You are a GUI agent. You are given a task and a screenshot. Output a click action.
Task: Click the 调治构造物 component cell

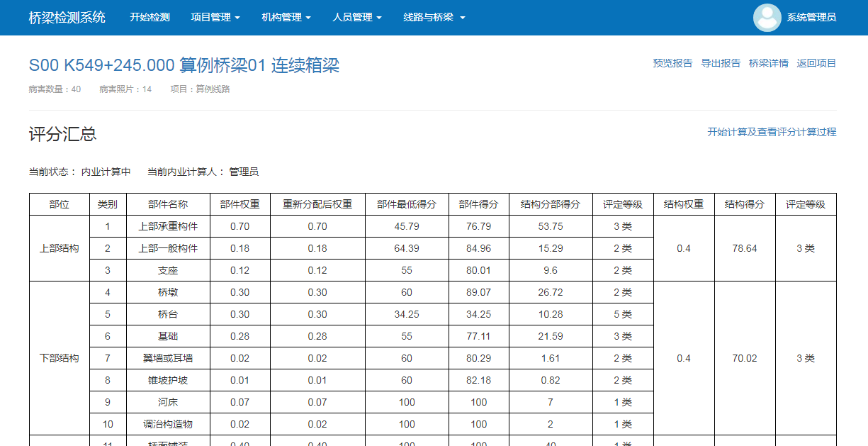[x=168, y=424]
